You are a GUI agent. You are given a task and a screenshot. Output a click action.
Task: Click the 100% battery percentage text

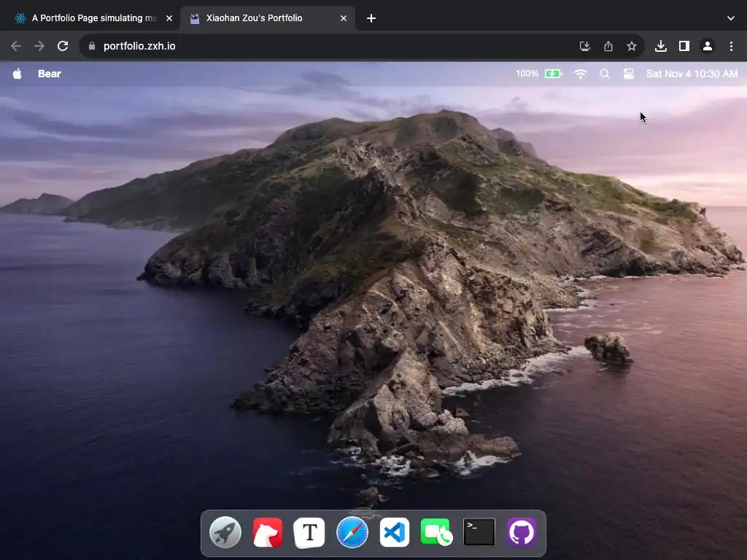[527, 74]
